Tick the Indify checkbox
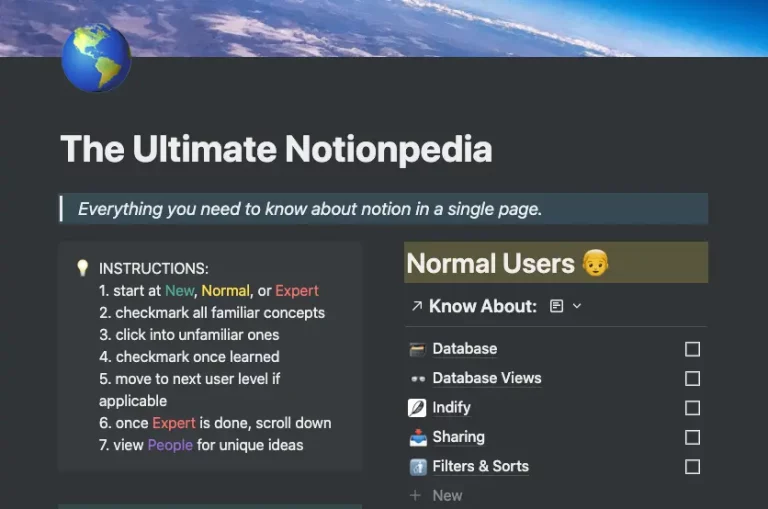The width and height of the screenshot is (768, 509). (692, 408)
